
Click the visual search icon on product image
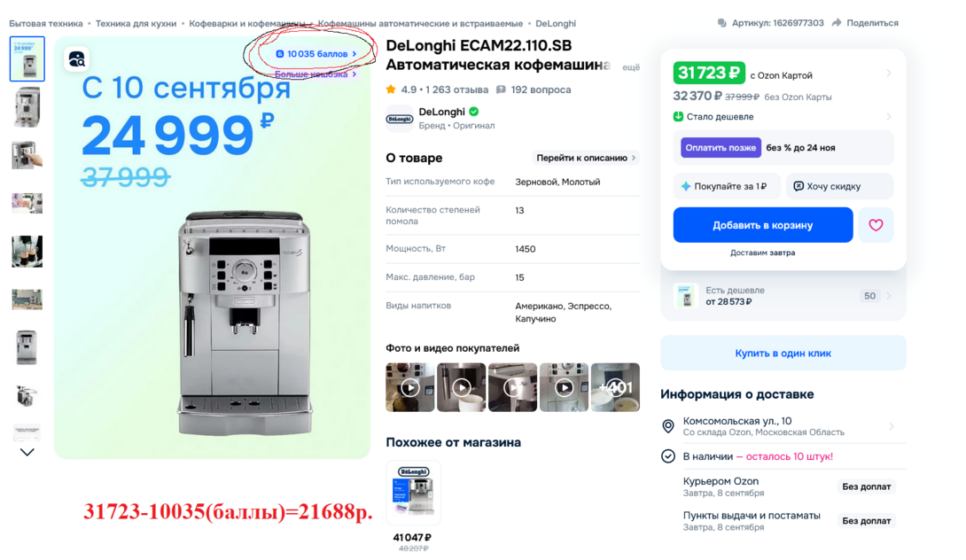pos(77,59)
